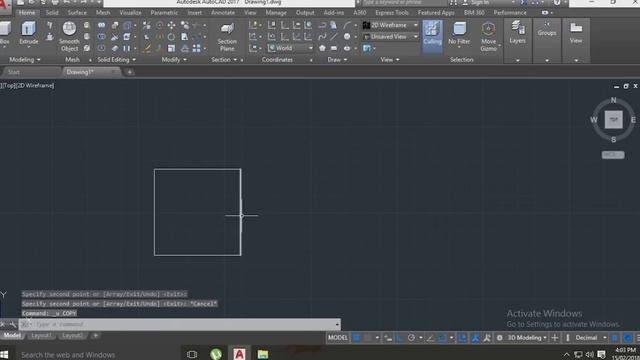Open the View panel button at ribbon end
This screenshot has width=640, height=360.
coord(576,33)
